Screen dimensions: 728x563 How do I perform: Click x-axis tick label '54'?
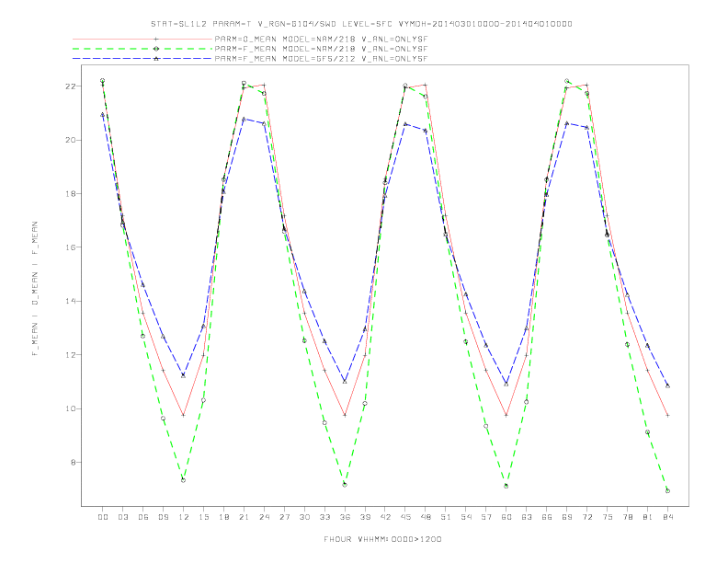466,517
